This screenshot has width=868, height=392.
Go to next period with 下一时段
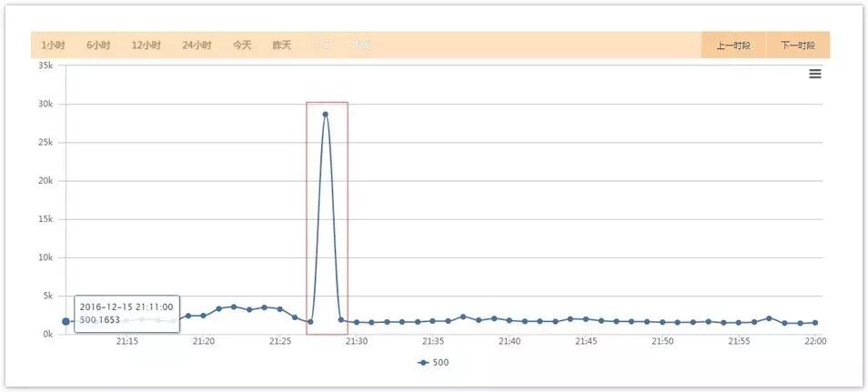(798, 45)
